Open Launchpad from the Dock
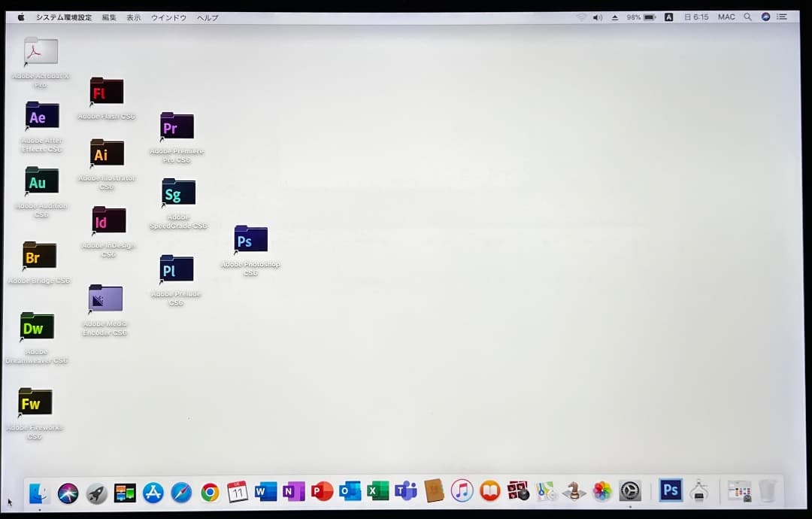 click(x=96, y=493)
